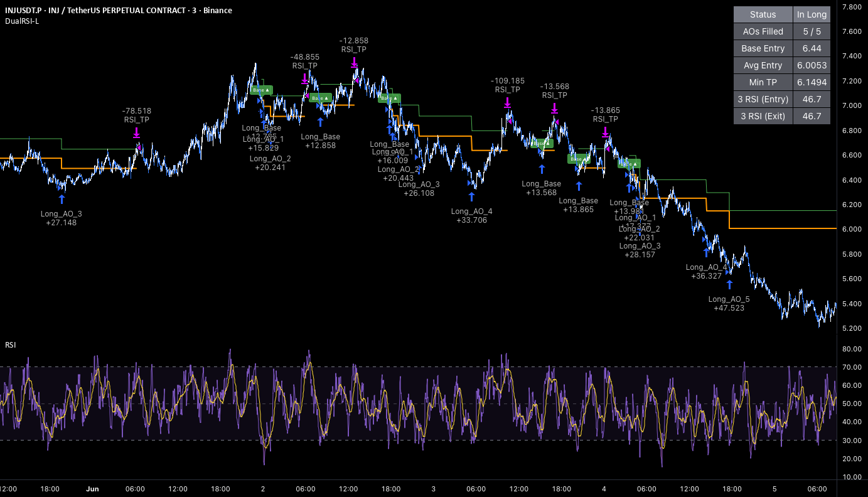The width and height of the screenshot is (868, 497).
Task: Click the 7.800 price axis label
Action: [851, 7]
